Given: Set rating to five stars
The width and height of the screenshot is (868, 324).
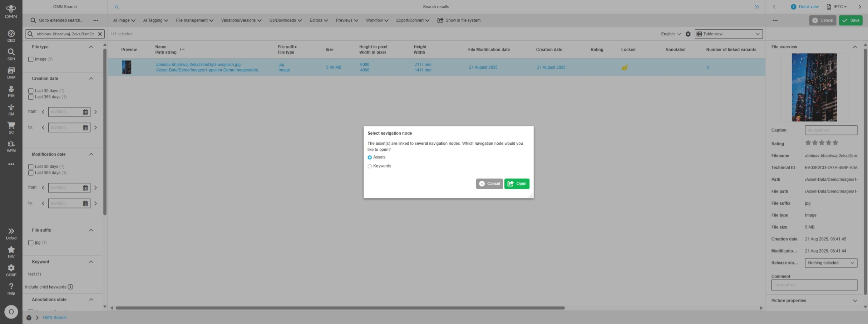Looking at the screenshot, I should pos(835,143).
